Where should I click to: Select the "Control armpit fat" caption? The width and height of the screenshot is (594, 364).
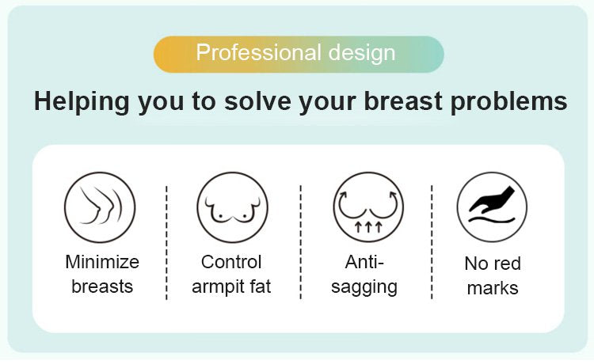click(231, 274)
